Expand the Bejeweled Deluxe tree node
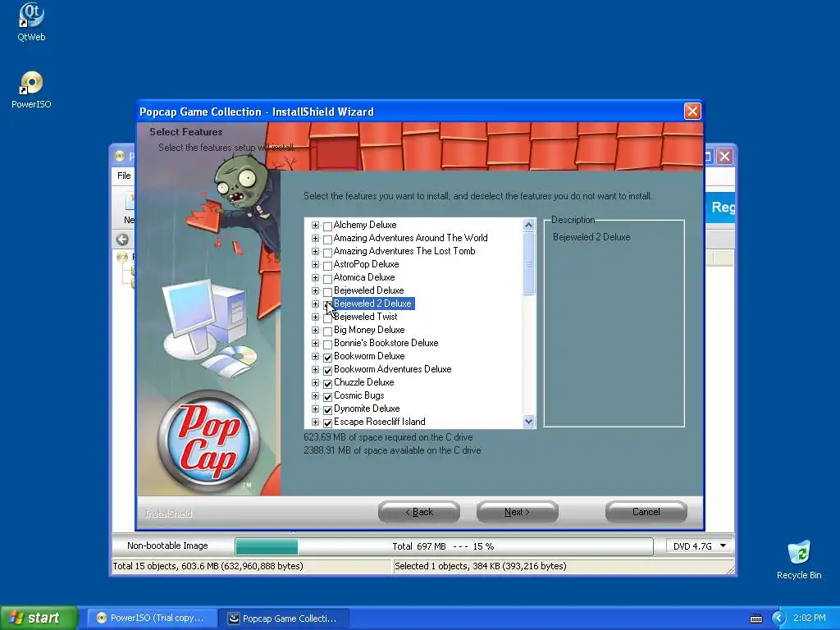 tap(315, 291)
